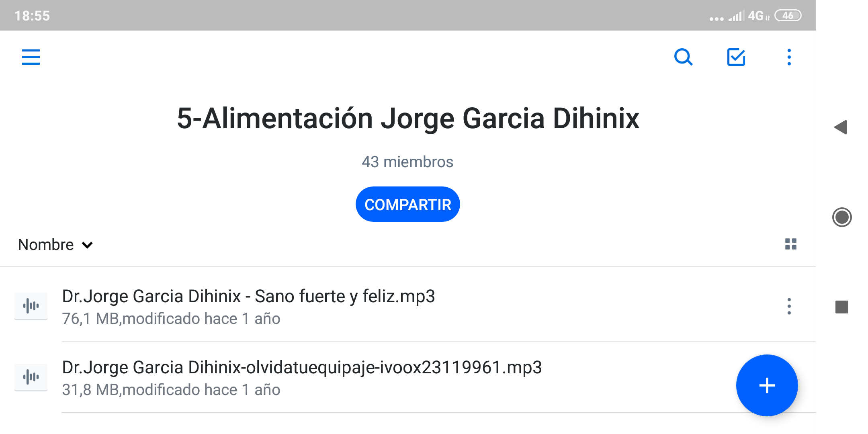Image resolution: width=868 pixels, height=434 pixels.
Task: Tap the blue plus add button
Action: click(x=767, y=385)
